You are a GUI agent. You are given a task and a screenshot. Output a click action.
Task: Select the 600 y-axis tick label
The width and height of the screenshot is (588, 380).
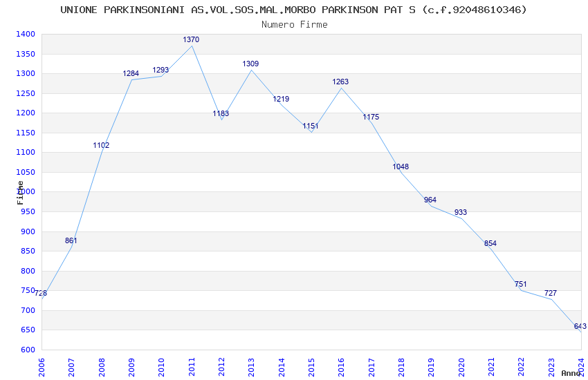click(28, 350)
